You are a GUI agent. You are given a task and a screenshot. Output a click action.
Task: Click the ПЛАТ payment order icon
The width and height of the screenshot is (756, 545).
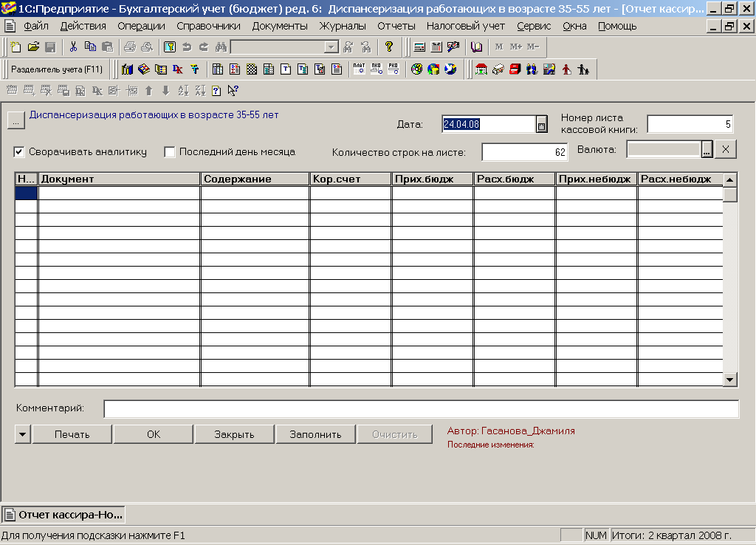click(360, 69)
